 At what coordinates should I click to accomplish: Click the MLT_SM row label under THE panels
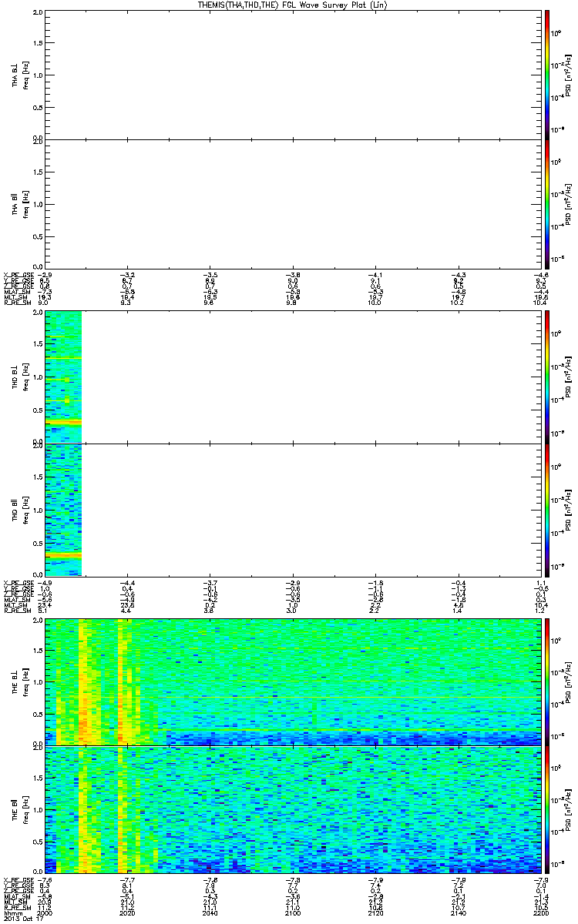click(15, 902)
